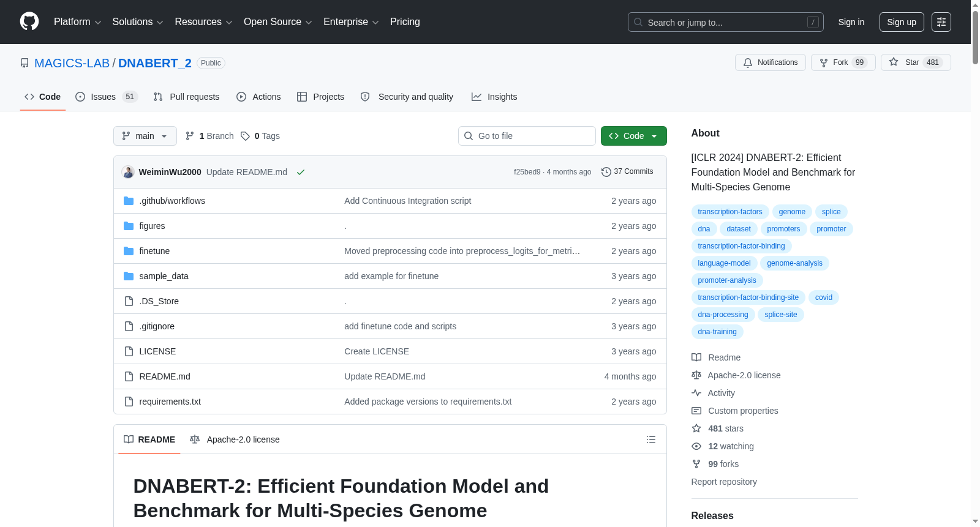Screen dimensions: 980x527
Task: Open the header settings sliders icon
Action: pos(941,22)
